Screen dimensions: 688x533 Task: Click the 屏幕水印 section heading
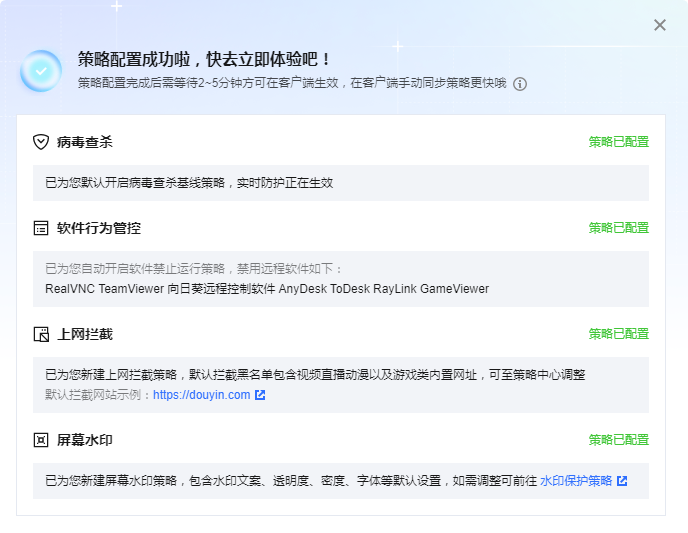85,440
